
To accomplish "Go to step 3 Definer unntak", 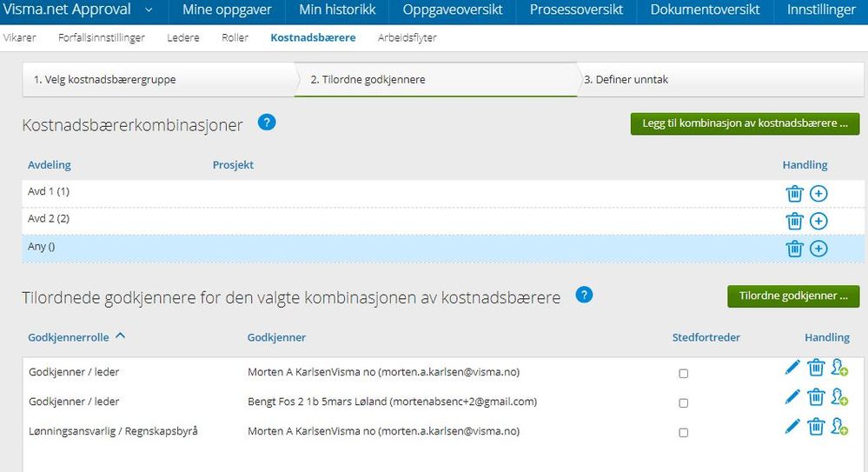I will (x=721, y=79).
